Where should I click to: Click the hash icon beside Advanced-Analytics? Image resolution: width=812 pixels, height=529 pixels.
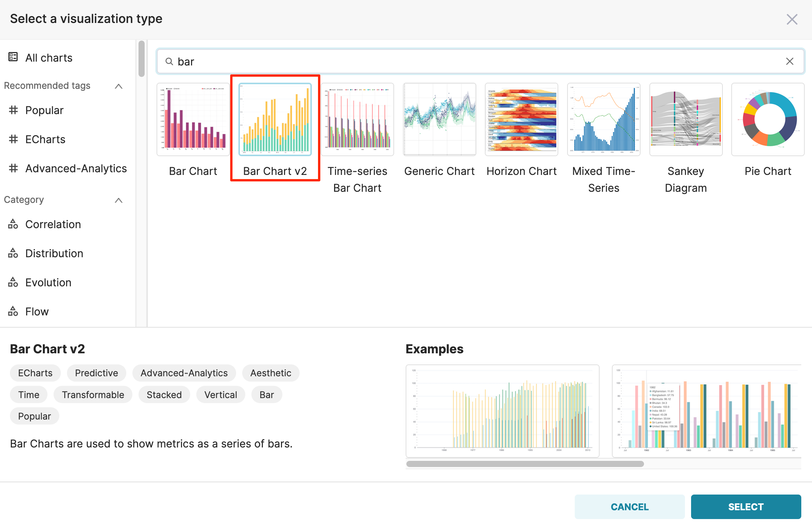[x=13, y=168]
